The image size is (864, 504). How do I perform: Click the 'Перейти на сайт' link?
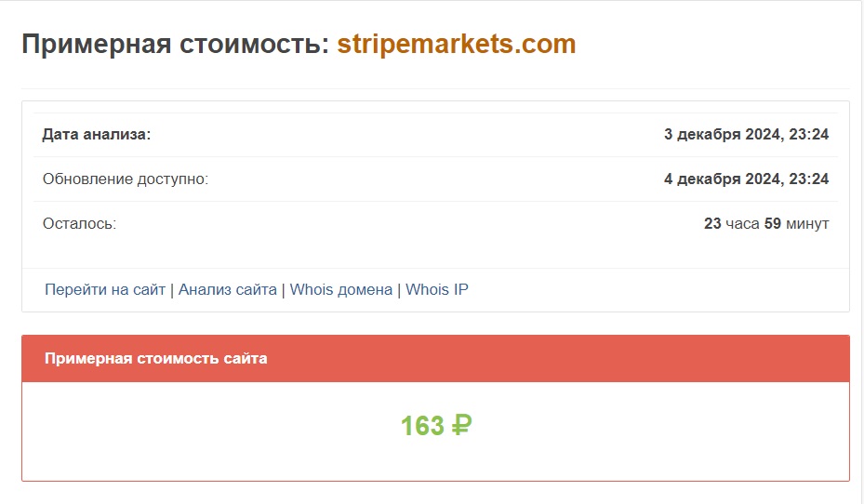(x=105, y=289)
